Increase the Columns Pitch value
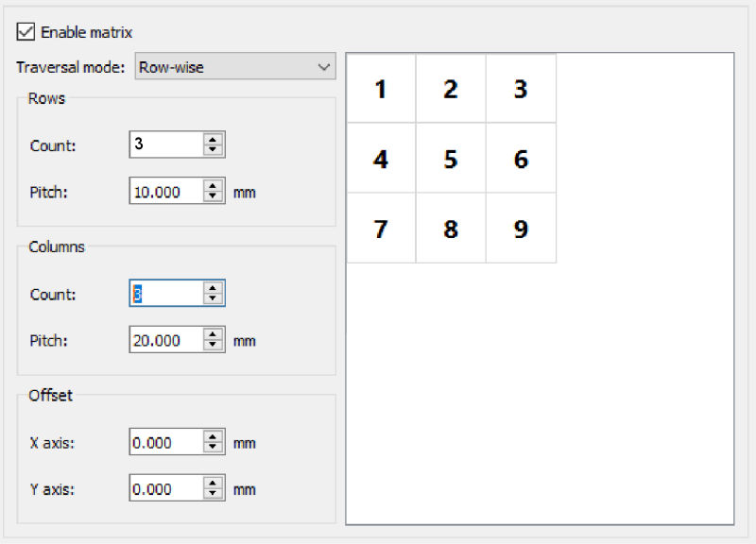This screenshot has height=544, width=756. click(x=213, y=333)
